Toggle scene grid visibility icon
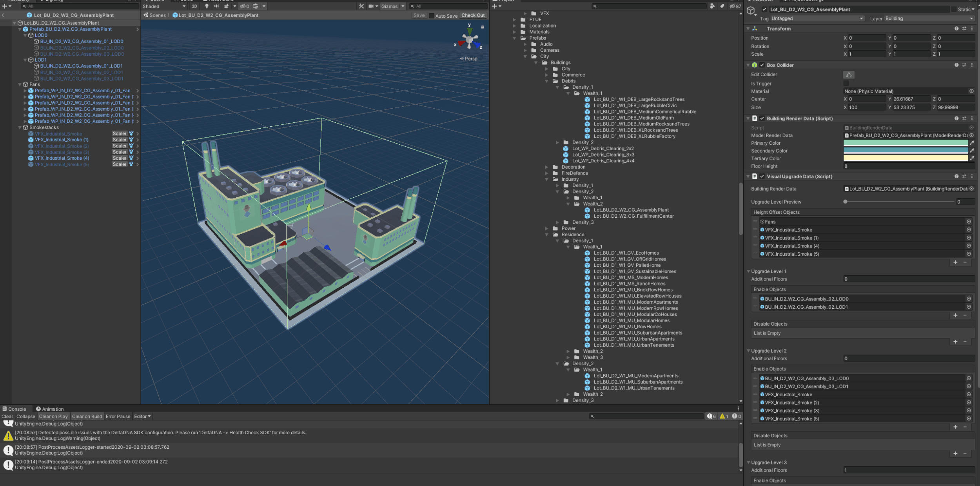Image resolution: width=980 pixels, height=486 pixels. [256, 6]
